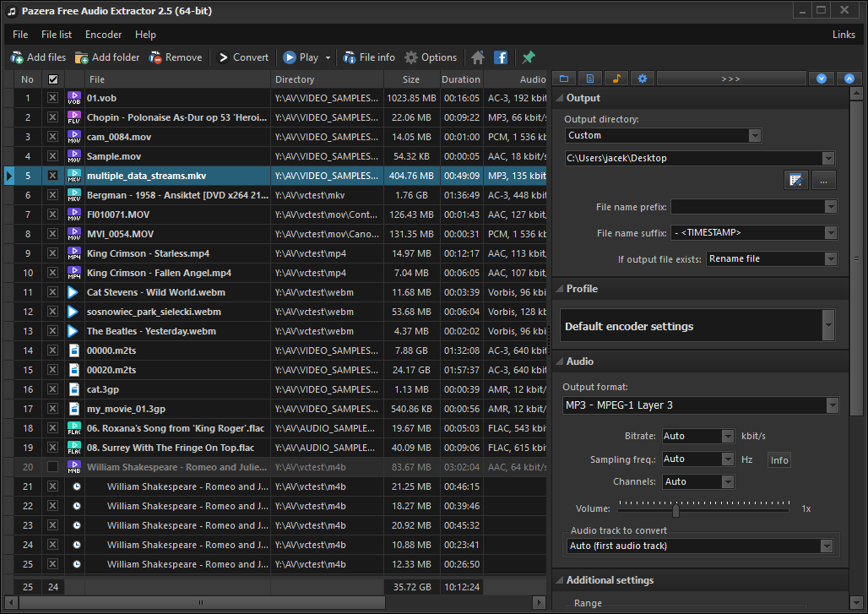Image resolution: width=868 pixels, height=614 pixels.
Task: Open the Encoder menu
Action: 104,35
